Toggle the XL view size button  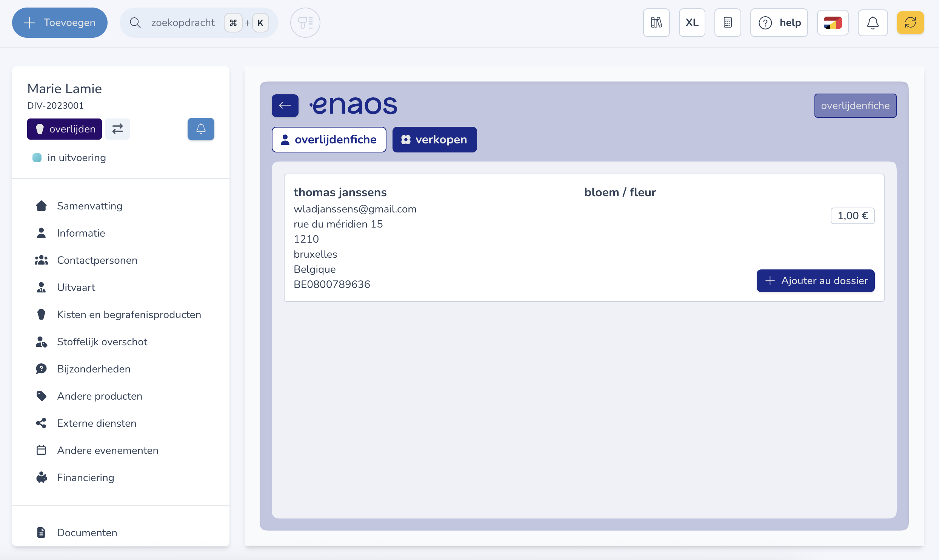[692, 23]
